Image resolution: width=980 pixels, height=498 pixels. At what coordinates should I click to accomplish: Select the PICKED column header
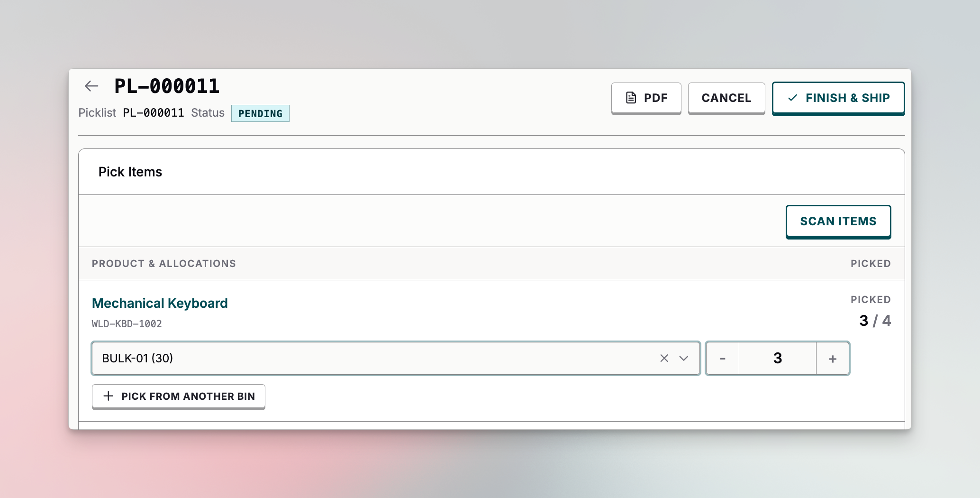pyautogui.click(x=871, y=263)
